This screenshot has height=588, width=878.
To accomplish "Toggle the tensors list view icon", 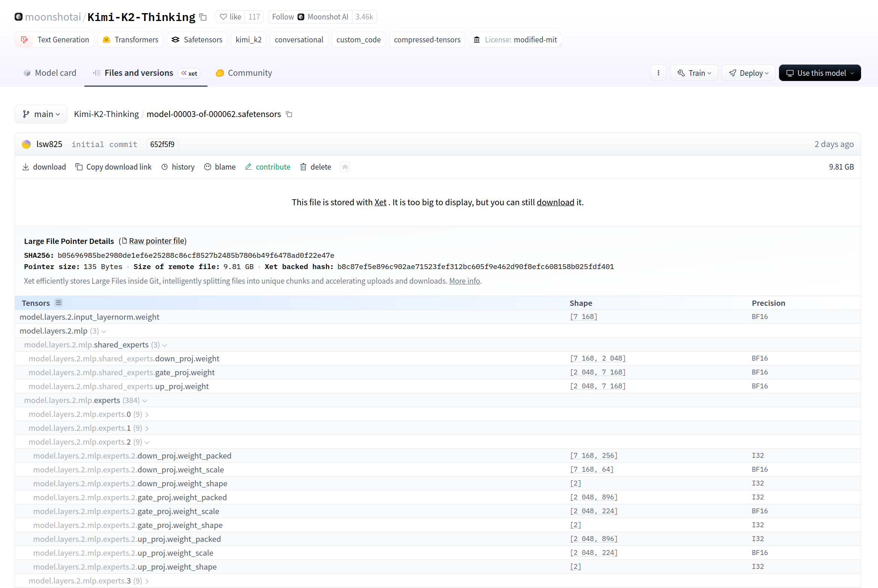I will click(x=59, y=303).
